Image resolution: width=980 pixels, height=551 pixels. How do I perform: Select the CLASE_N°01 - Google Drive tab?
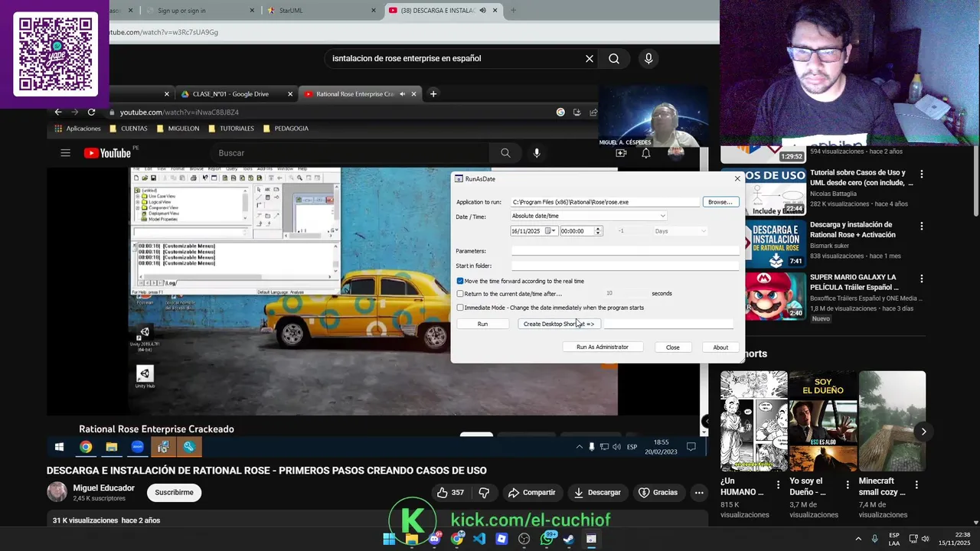(x=236, y=94)
